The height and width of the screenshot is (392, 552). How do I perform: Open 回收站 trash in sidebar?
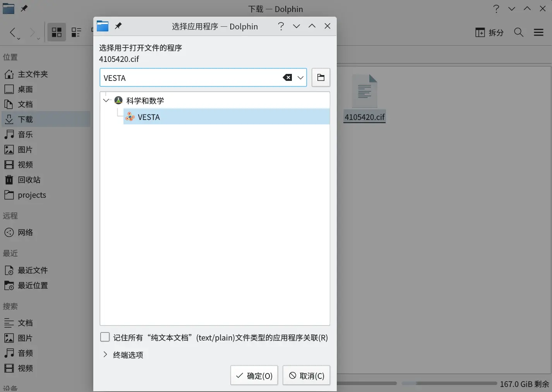click(x=45, y=180)
